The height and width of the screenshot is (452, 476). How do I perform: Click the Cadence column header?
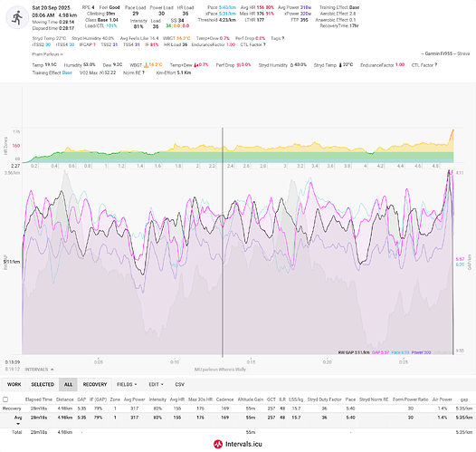(x=225, y=399)
